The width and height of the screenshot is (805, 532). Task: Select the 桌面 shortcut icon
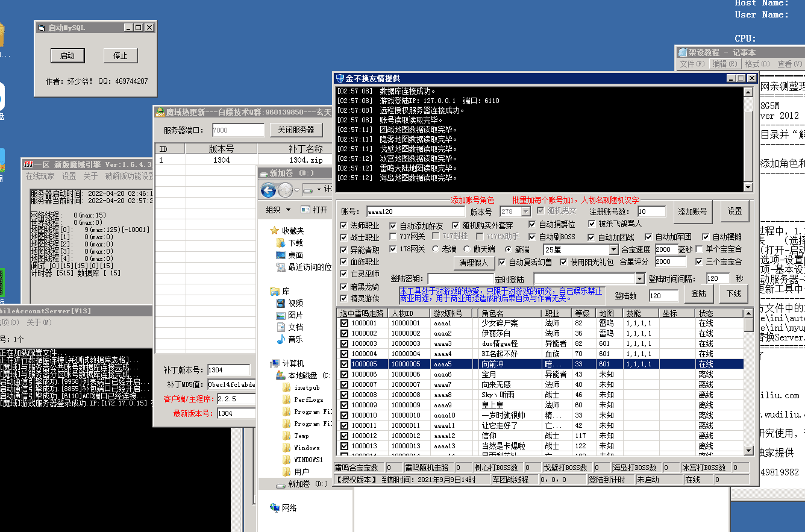click(281, 255)
